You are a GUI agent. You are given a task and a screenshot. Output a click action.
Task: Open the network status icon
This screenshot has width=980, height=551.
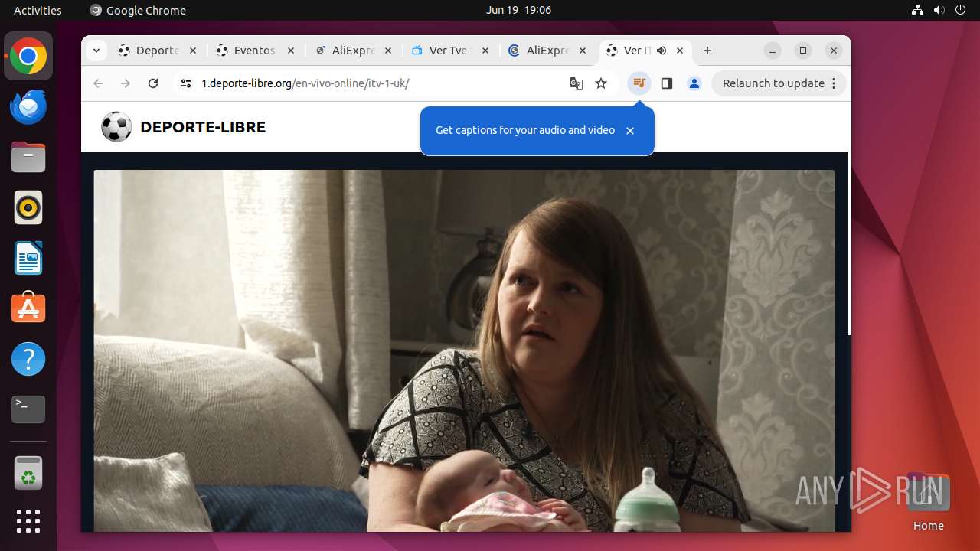[918, 10]
